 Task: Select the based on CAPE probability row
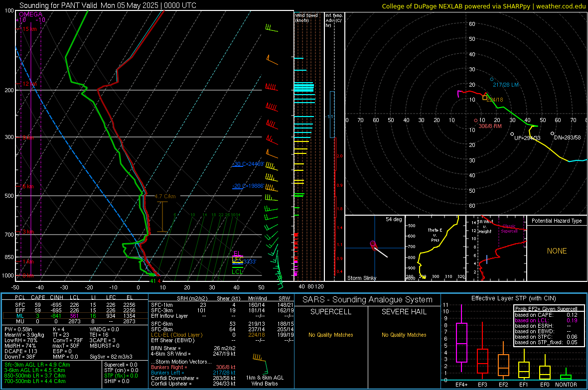546,315
